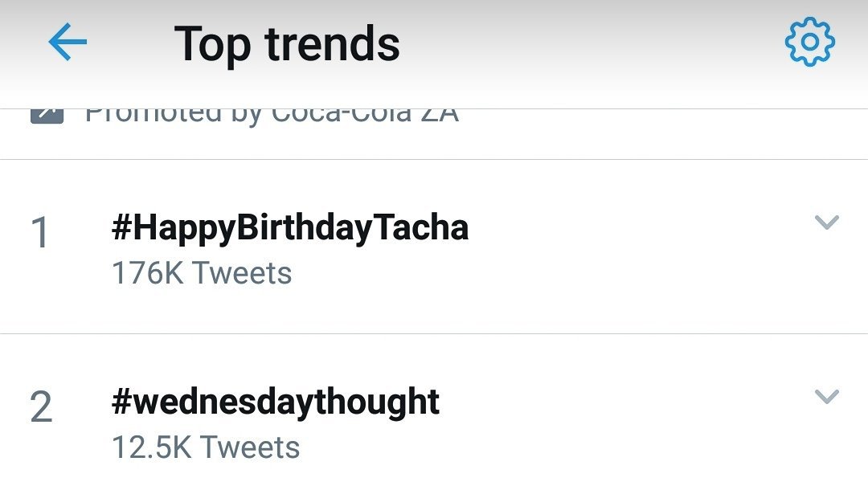This screenshot has width=868, height=490.
Task: Tap the Promoted by Coca-Cola ZA label
Action: (272, 115)
